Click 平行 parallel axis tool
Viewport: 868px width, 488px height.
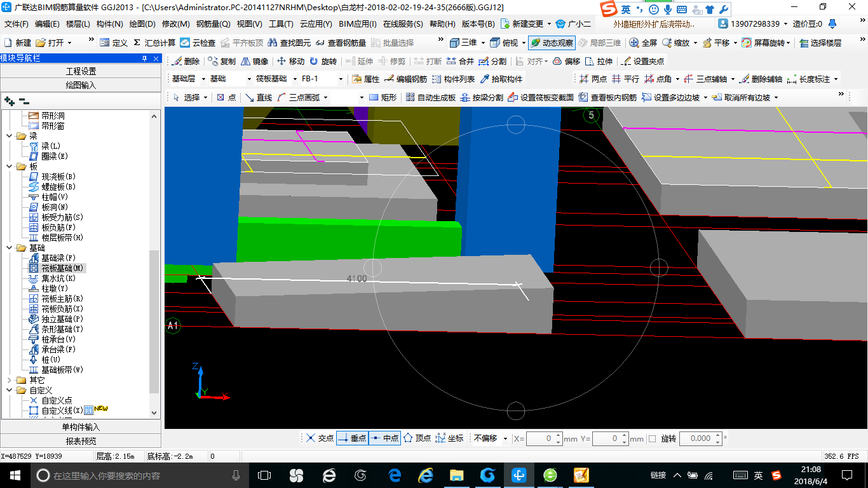click(625, 79)
